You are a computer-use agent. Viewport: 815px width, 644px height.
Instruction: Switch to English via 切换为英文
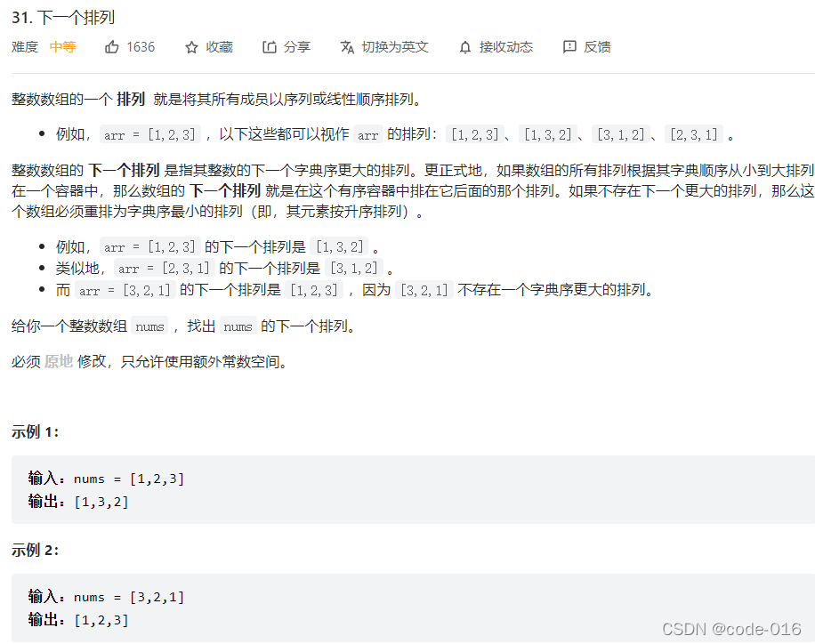coord(395,47)
